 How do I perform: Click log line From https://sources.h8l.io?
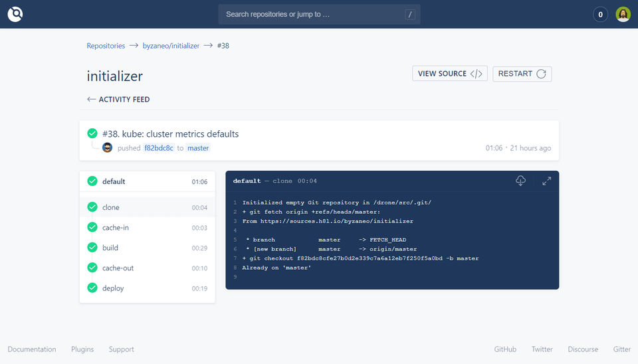click(x=328, y=221)
